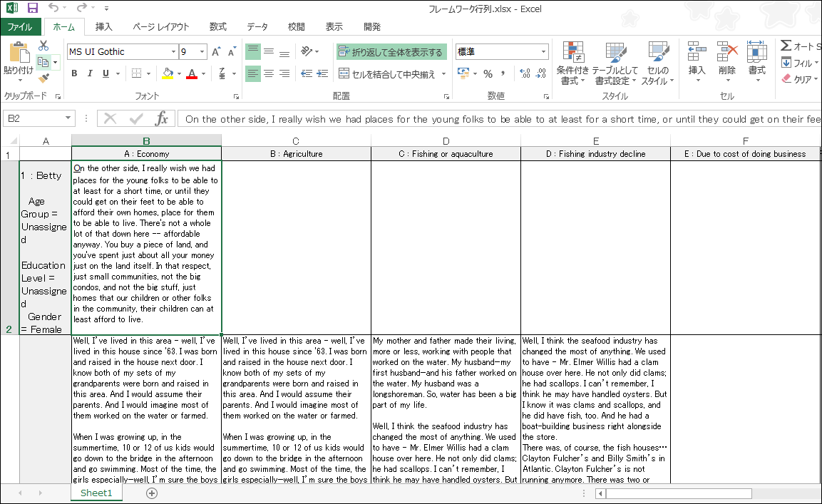This screenshot has width=822, height=504.
Task: Toggle Wrap Text (折り返して全体を表示する)
Action: coord(391,52)
